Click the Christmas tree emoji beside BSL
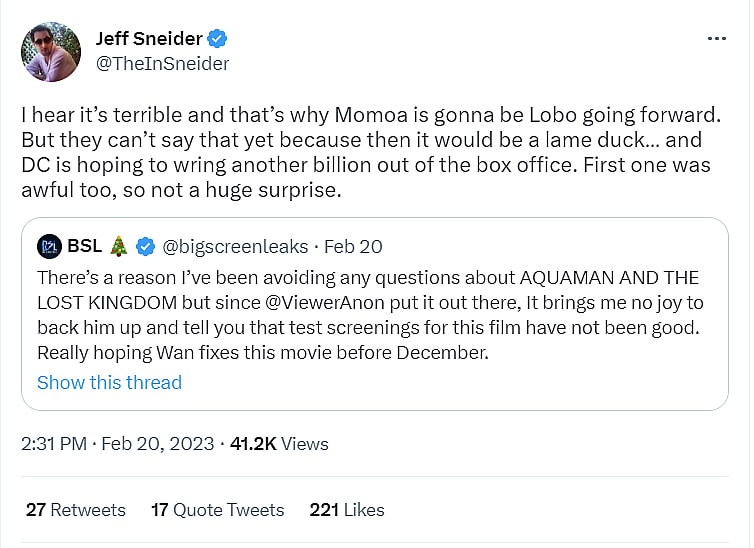The image size is (754, 548). pos(119,246)
